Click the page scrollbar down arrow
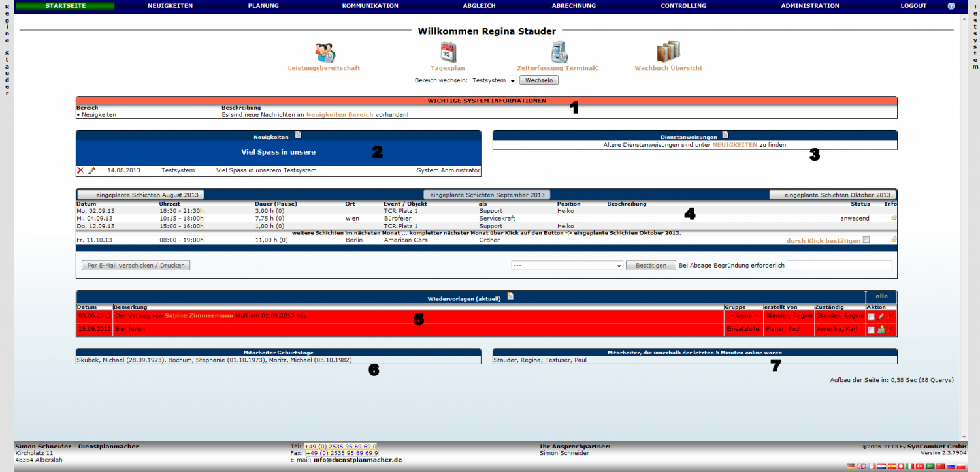 tap(964, 437)
